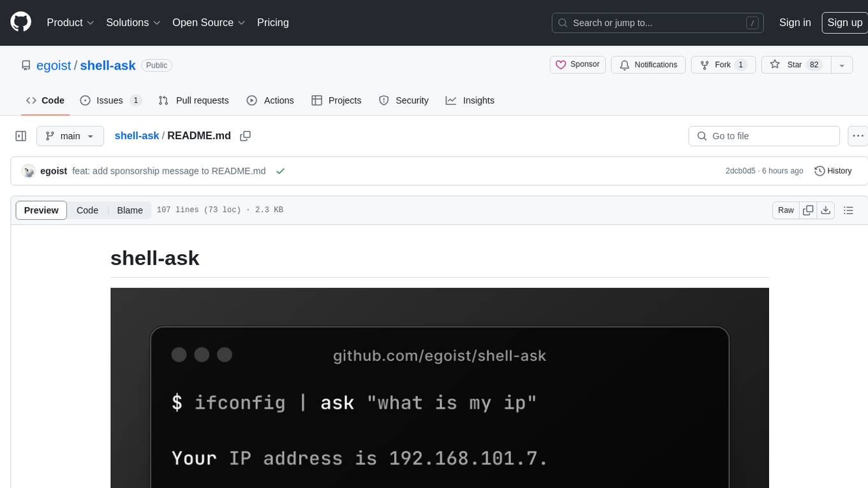The height and width of the screenshot is (488, 868).
Task: Open the Raw file view
Action: click(786, 210)
